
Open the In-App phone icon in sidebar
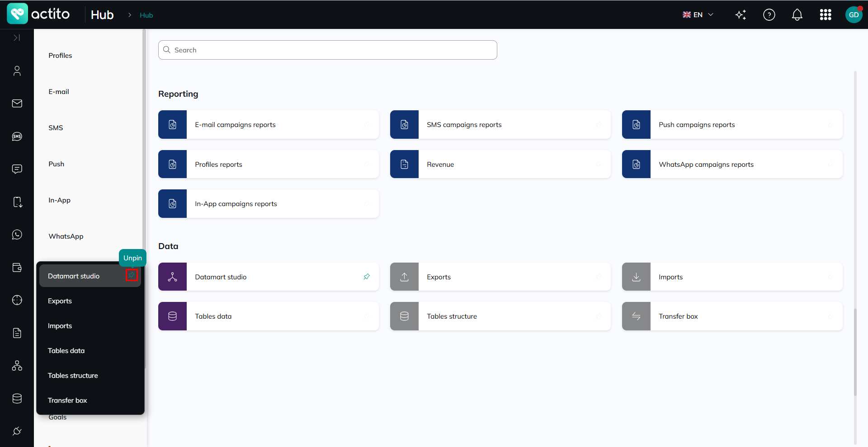(x=17, y=202)
